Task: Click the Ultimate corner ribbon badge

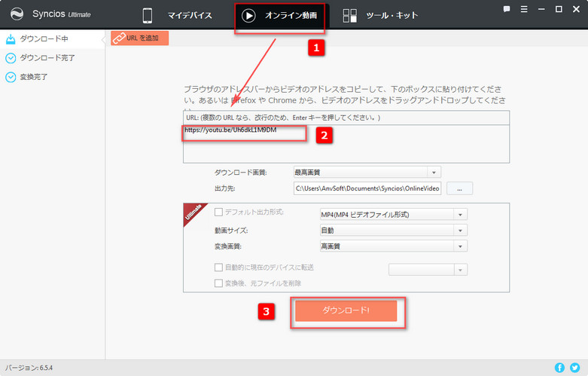Action: [193, 213]
